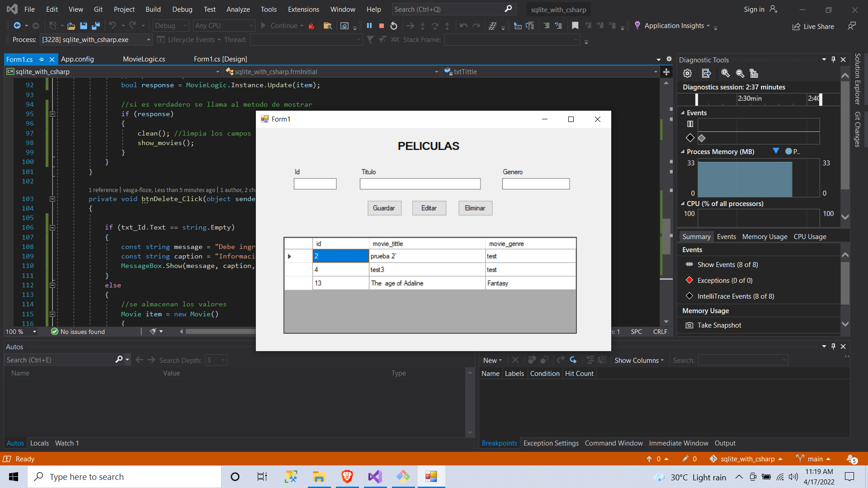Viewport: 868px width, 488px height.
Task: Click the Go to enabled breakpoint source icon
Action: pos(573,360)
